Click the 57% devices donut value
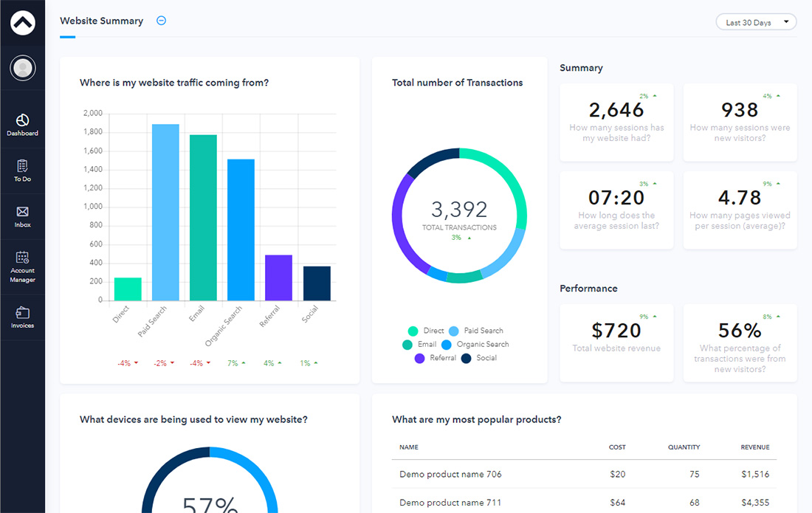 tap(210, 505)
